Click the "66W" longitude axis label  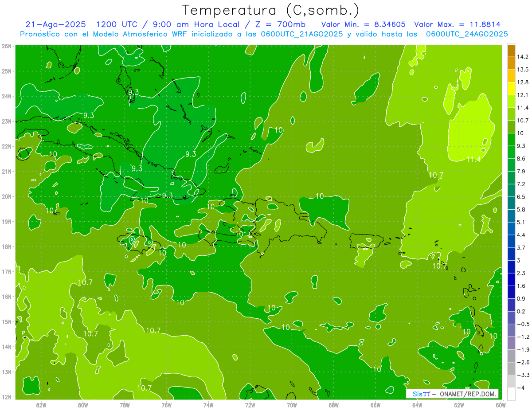pyautogui.click(x=375, y=405)
